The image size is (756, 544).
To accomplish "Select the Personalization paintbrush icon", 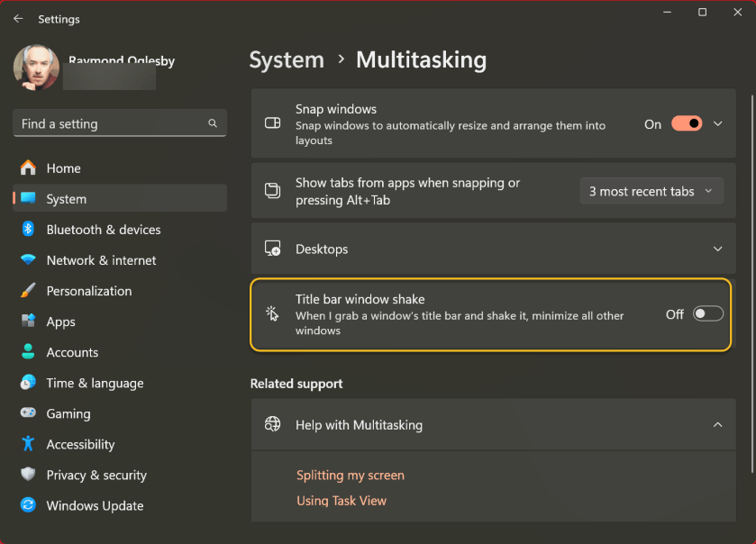I will pos(28,291).
